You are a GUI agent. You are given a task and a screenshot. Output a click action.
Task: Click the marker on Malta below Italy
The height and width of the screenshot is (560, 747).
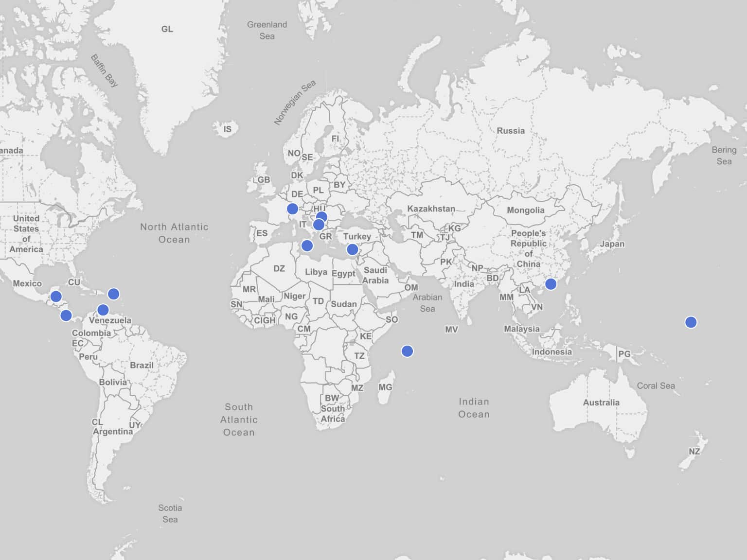click(307, 245)
